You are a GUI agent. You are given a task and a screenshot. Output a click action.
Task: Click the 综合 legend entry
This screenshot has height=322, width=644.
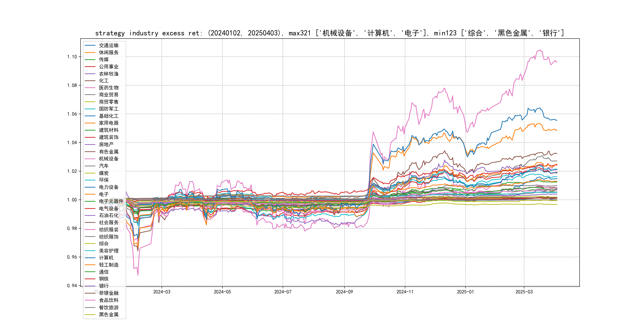[104, 243]
